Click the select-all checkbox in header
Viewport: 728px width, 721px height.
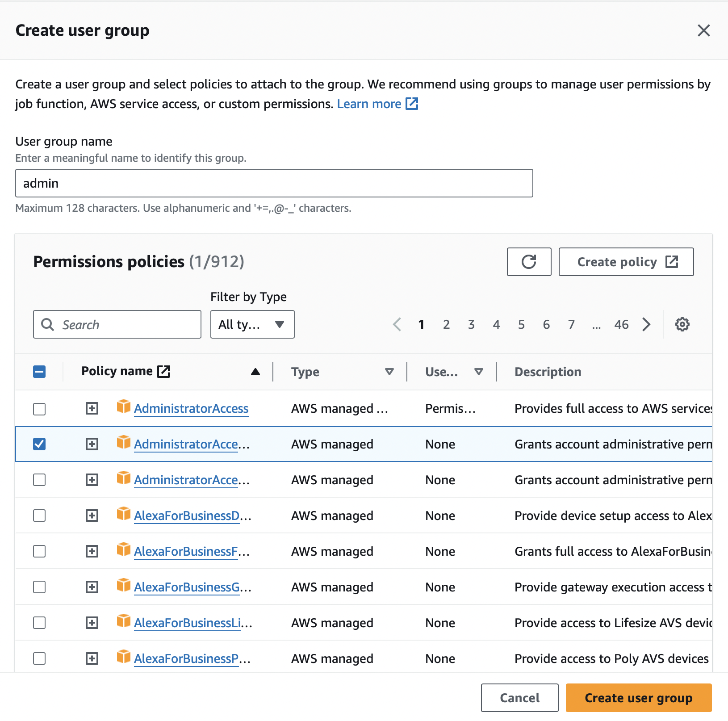tap(39, 371)
